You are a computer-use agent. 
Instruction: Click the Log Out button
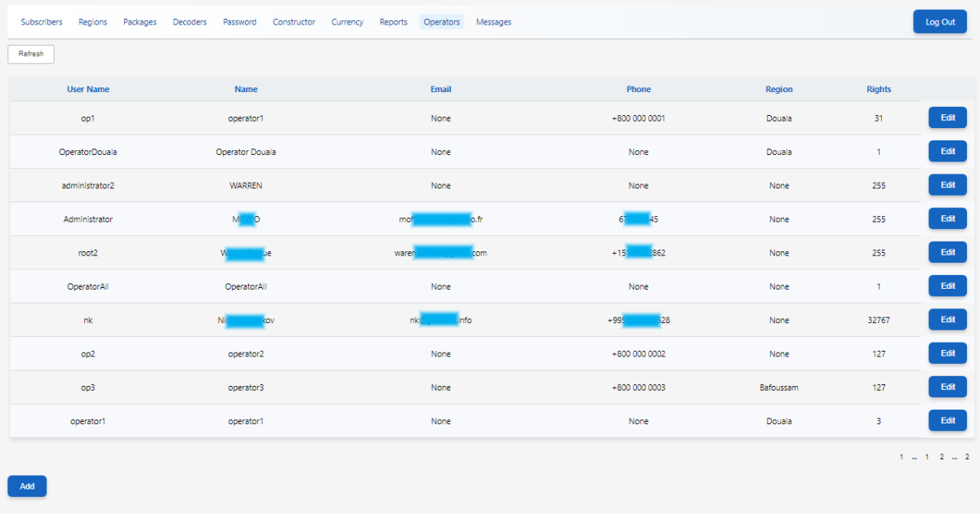(939, 22)
